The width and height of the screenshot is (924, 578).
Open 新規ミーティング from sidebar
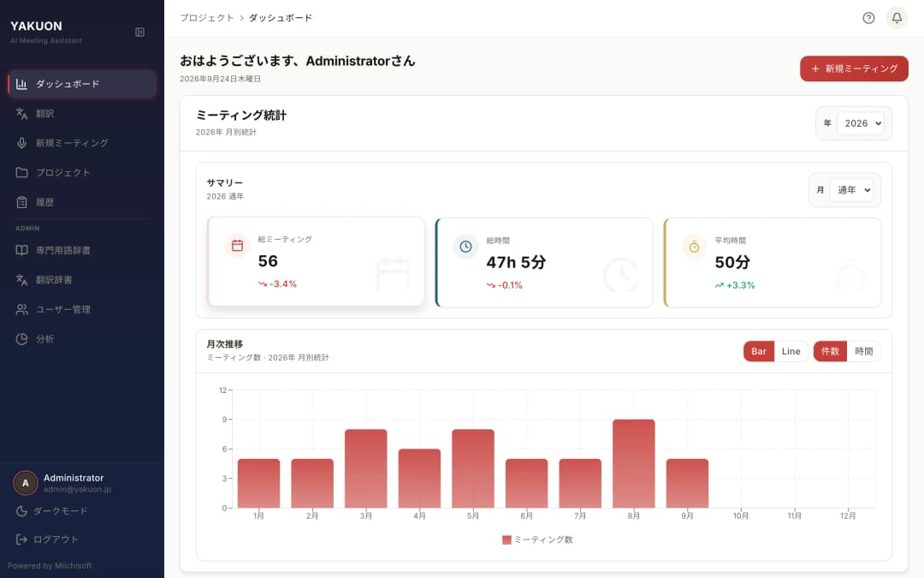pos(82,143)
